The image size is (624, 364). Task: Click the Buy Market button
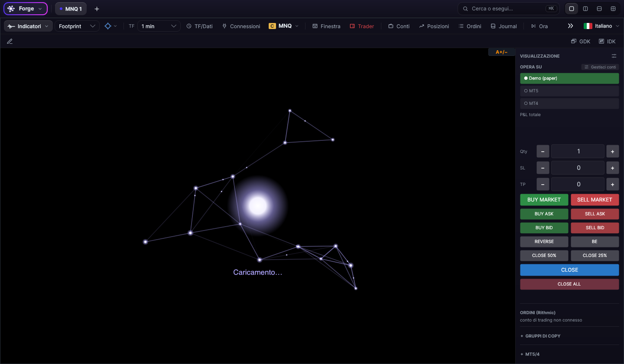544,199
